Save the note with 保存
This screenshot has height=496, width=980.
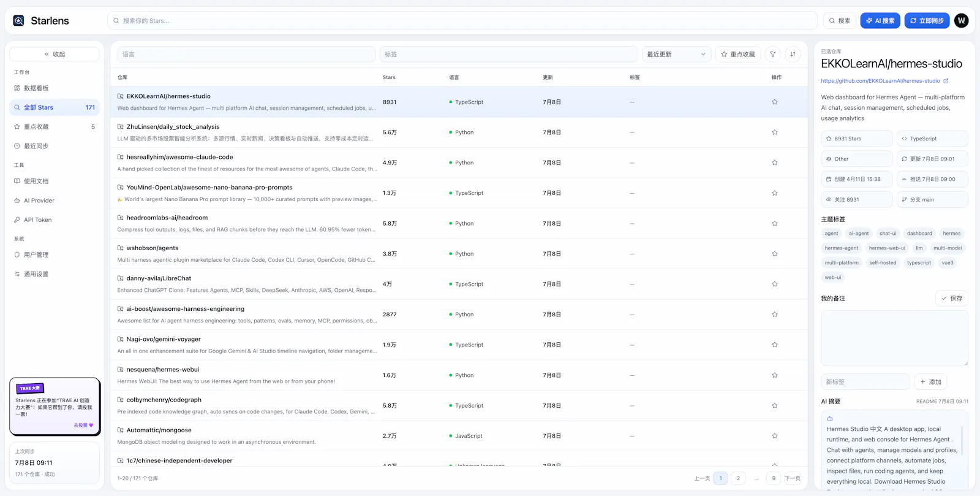pos(952,299)
